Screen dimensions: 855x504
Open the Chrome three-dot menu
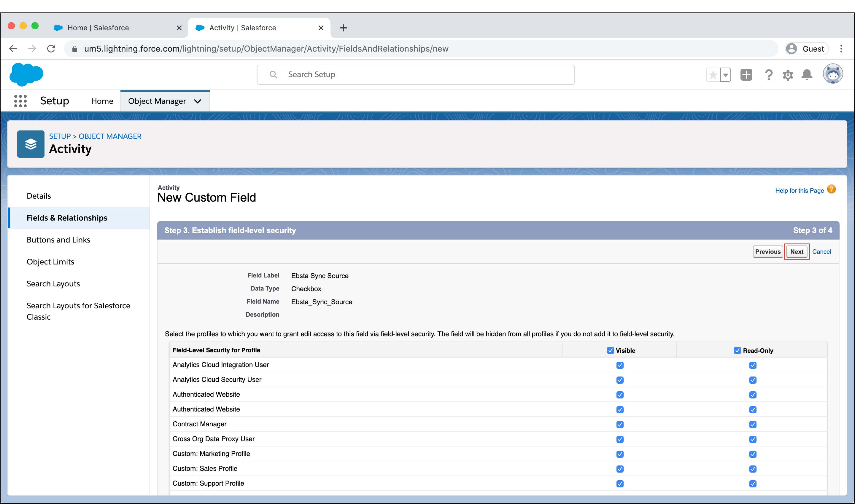tap(841, 49)
